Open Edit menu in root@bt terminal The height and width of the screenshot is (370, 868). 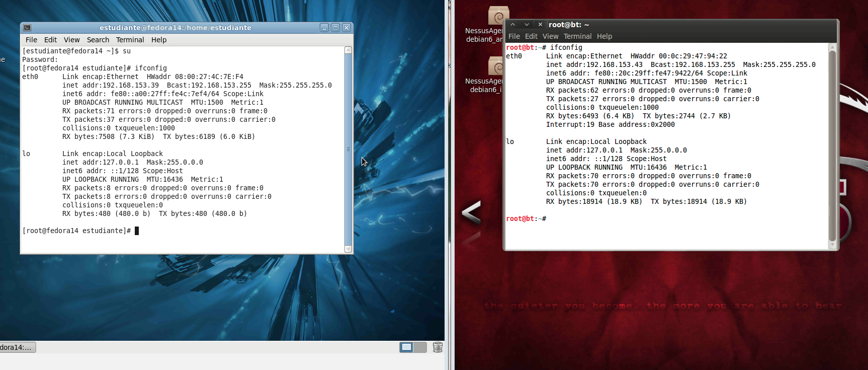531,36
